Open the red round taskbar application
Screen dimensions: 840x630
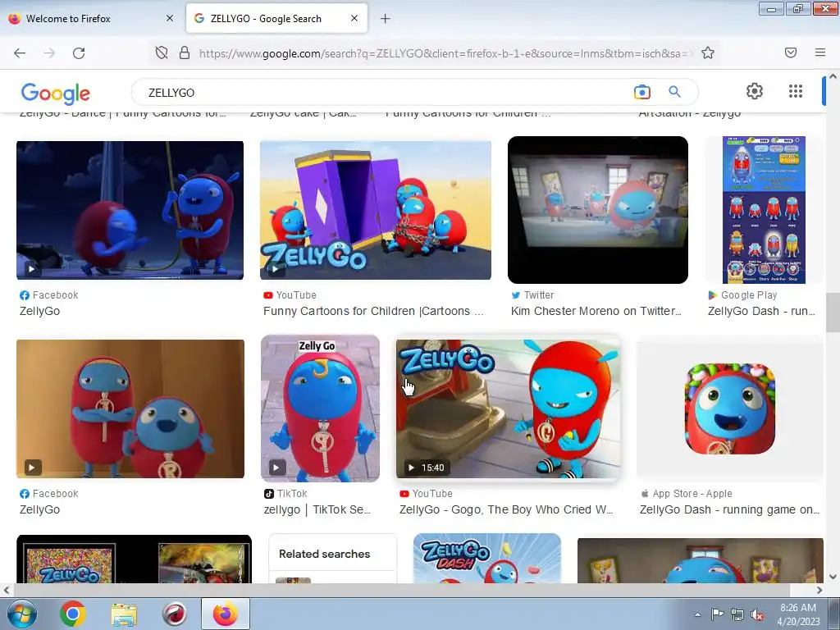[x=174, y=614]
